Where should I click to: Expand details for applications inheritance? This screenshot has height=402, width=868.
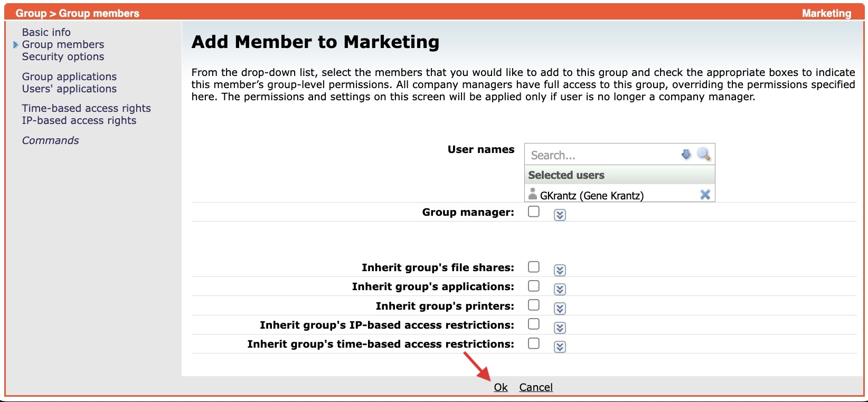[560, 289]
